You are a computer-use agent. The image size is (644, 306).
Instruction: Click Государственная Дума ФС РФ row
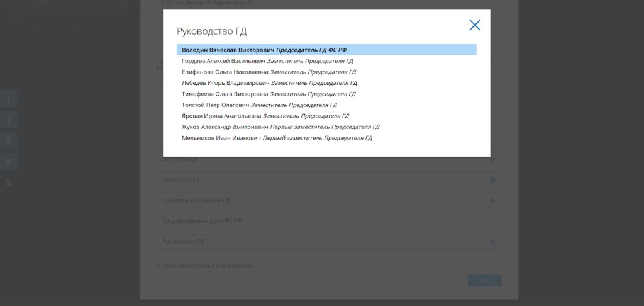click(x=330, y=221)
